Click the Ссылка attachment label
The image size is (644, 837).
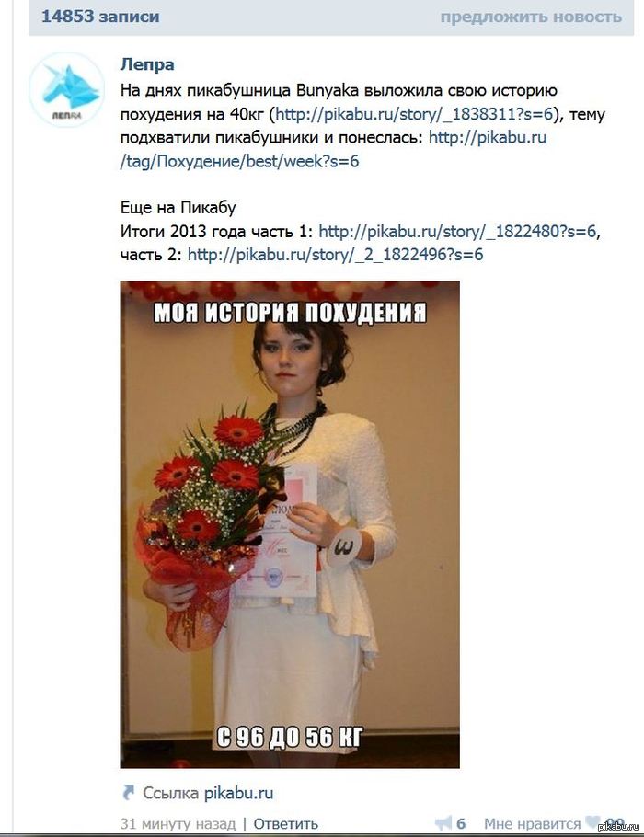pos(171,793)
